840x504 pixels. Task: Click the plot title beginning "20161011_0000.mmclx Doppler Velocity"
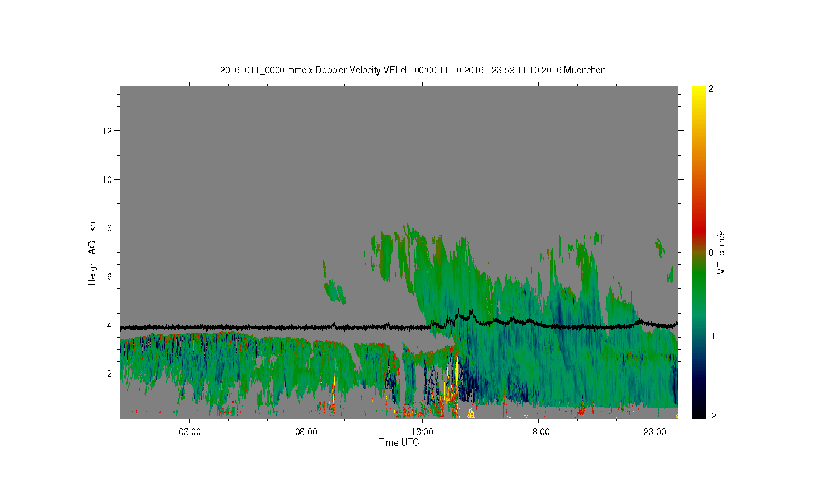(x=413, y=70)
